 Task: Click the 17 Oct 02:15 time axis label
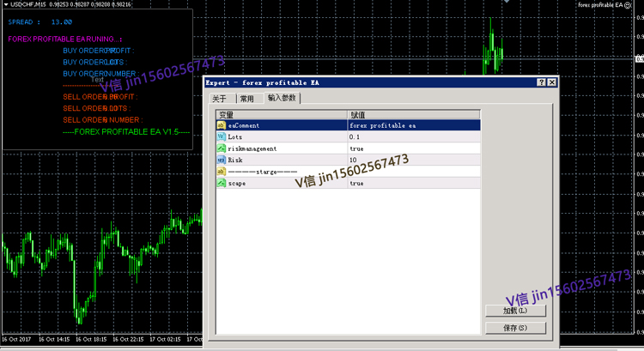click(x=165, y=340)
